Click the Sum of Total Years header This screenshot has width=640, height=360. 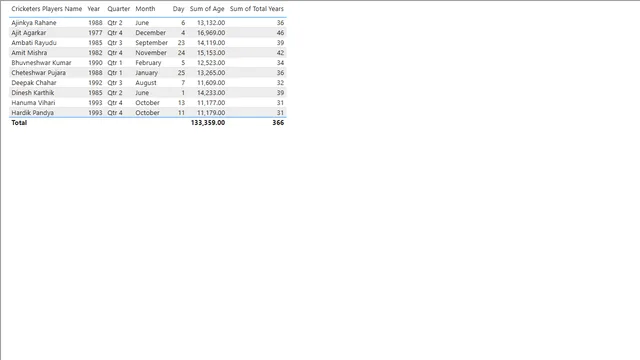coord(257,9)
